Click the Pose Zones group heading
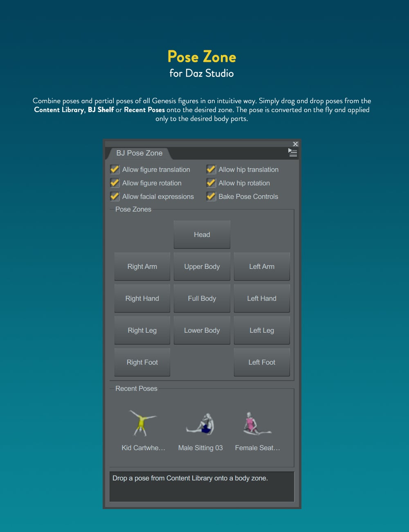The height and width of the screenshot is (532, 409). [133, 209]
